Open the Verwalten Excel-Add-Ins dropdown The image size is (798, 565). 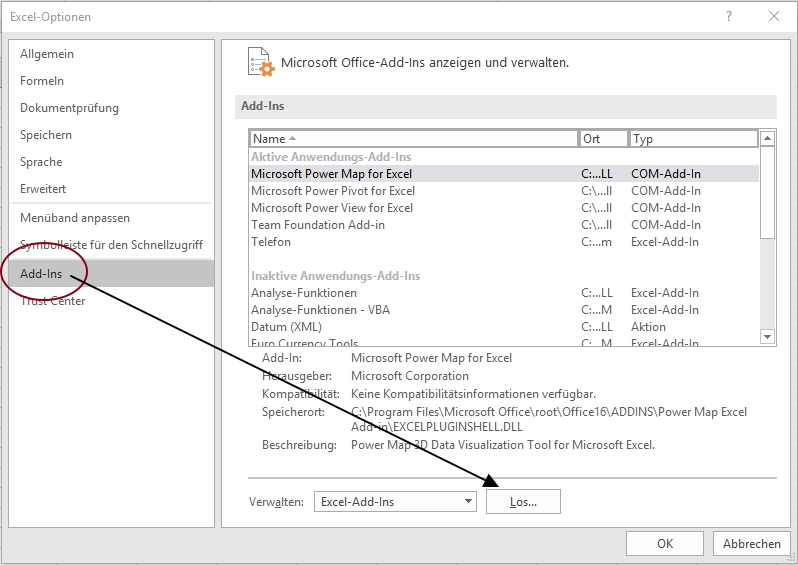(395, 502)
